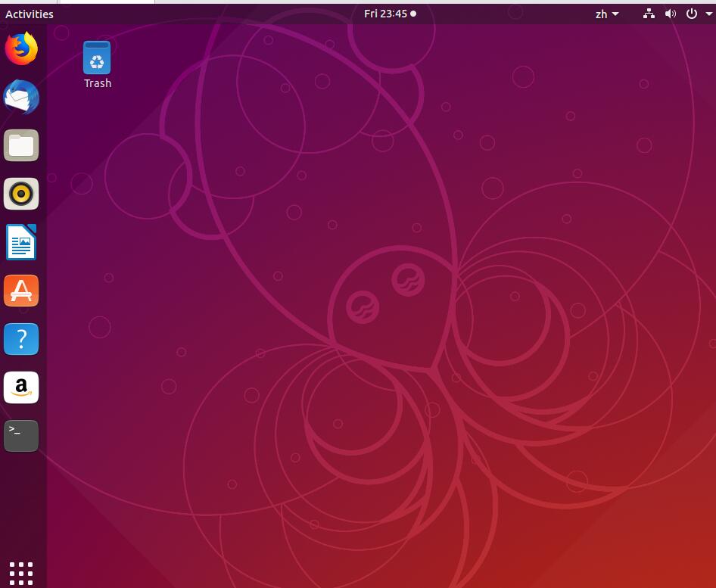
Task: Click the zh input source indicator
Action: click(x=601, y=14)
